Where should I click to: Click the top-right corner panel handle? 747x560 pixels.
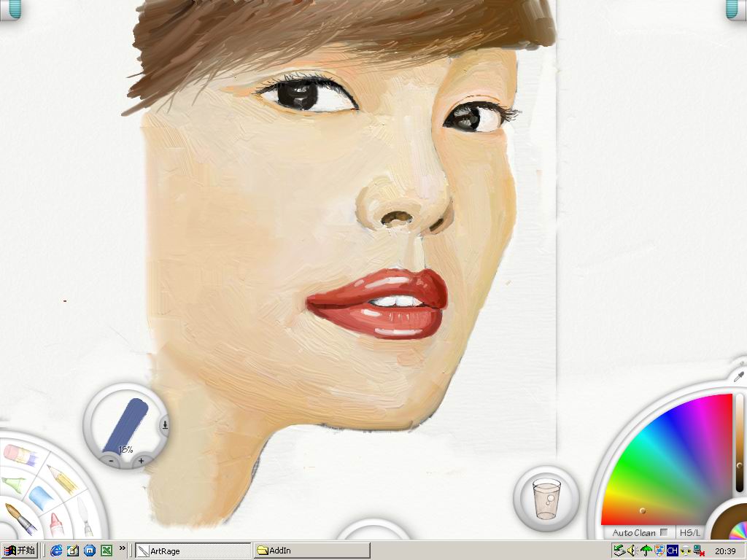point(736,9)
